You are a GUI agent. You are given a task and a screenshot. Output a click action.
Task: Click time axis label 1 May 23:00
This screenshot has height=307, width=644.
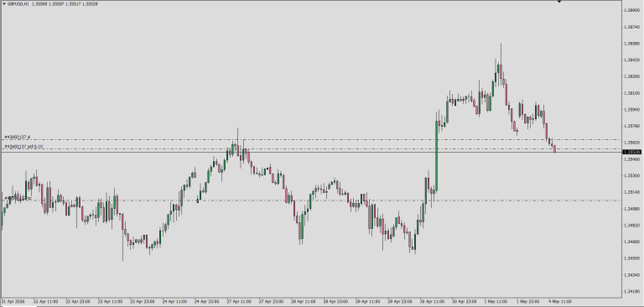[528, 302]
